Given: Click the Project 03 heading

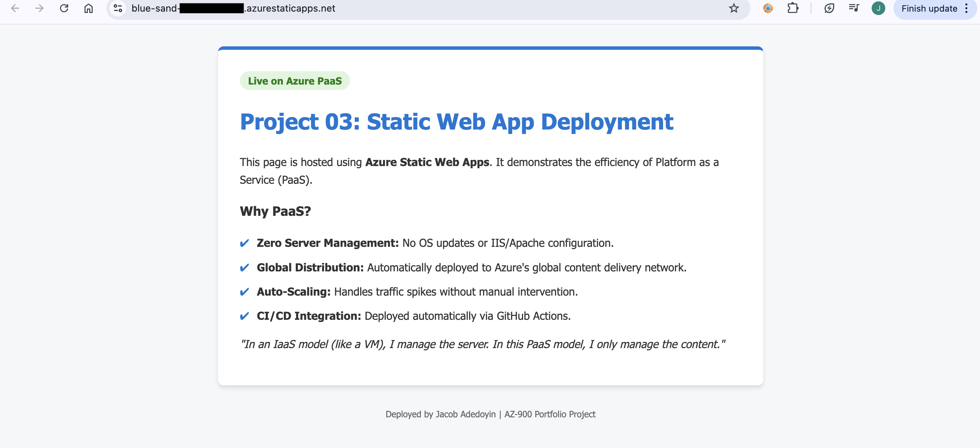Looking at the screenshot, I should 457,122.
